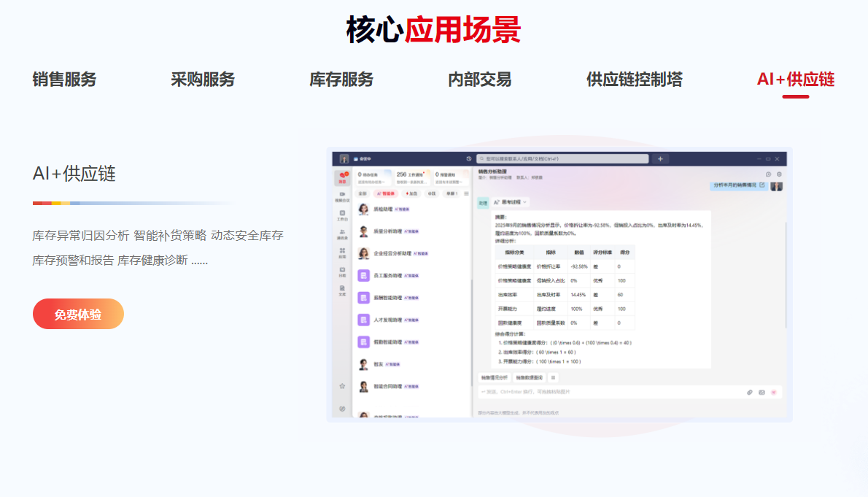The width and height of the screenshot is (868, 497).
Task: Click the 免费体验 button
Action: pos(78,313)
